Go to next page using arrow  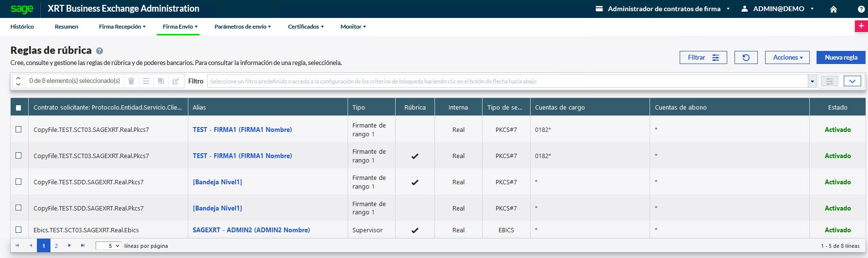tap(69, 246)
